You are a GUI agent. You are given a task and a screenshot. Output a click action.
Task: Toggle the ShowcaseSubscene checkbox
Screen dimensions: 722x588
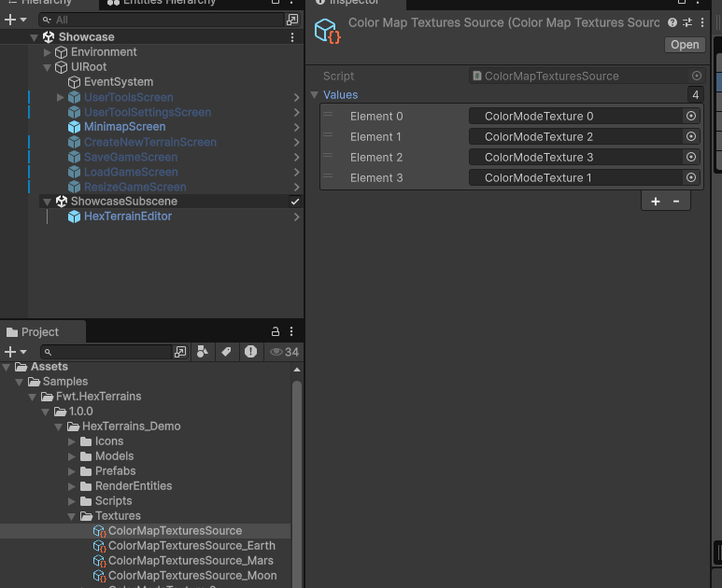point(295,202)
